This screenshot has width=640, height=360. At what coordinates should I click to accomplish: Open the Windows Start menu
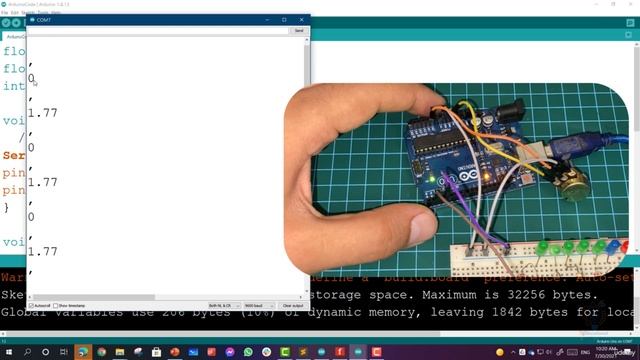point(9,352)
